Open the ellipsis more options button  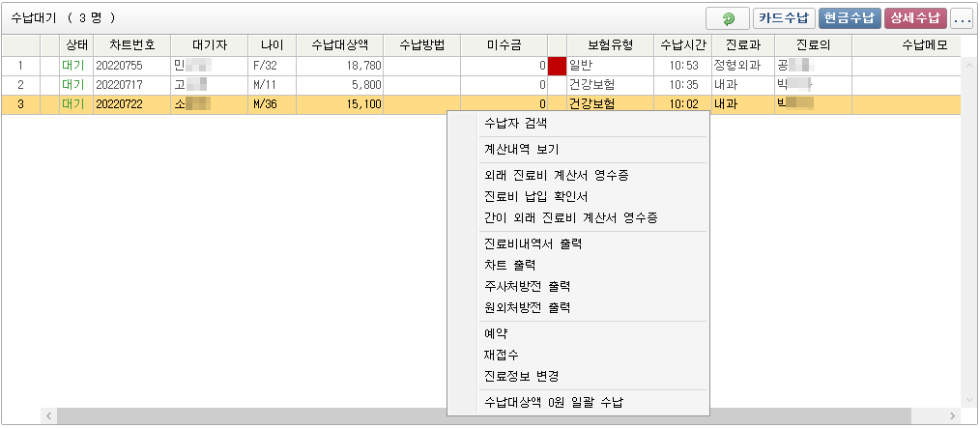pyautogui.click(x=961, y=18)
